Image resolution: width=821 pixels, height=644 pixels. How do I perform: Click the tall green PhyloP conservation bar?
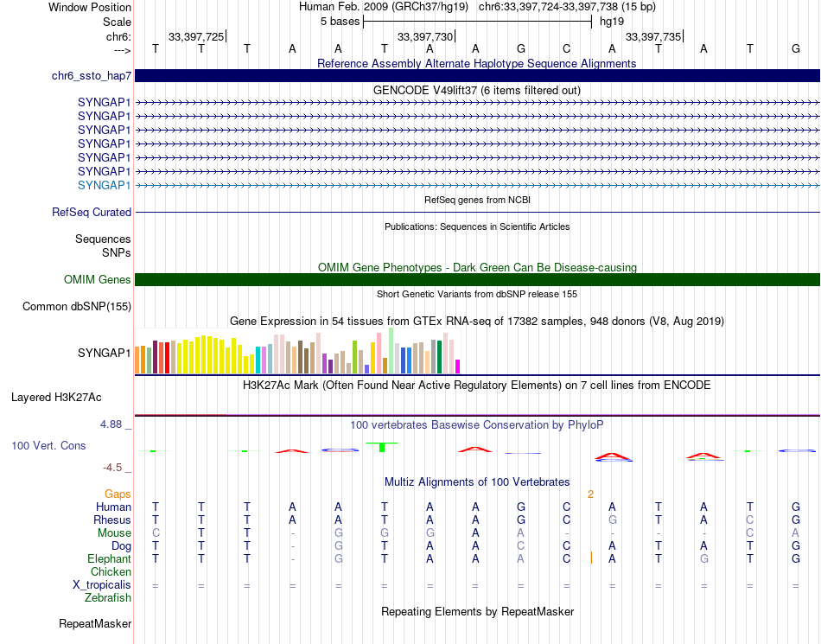coord(382,447)
